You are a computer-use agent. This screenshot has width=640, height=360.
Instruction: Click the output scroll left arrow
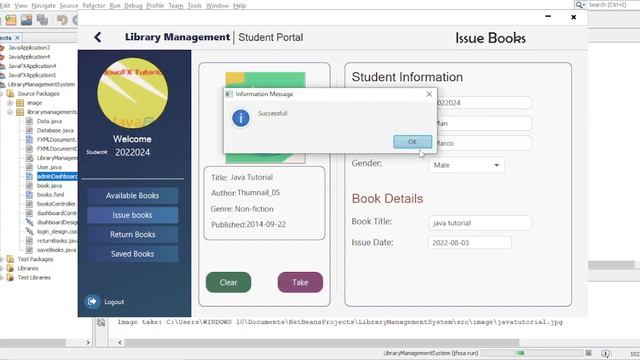point(120,342)
